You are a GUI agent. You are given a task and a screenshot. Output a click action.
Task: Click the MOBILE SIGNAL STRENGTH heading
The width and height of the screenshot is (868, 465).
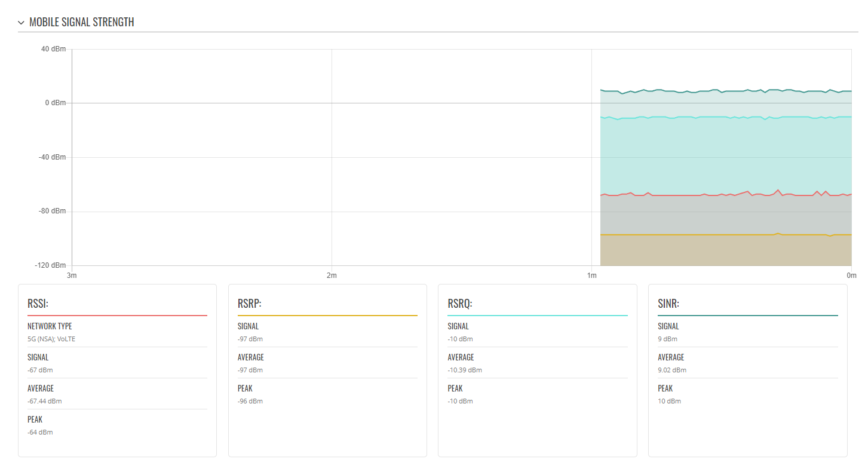coord(82,23)
